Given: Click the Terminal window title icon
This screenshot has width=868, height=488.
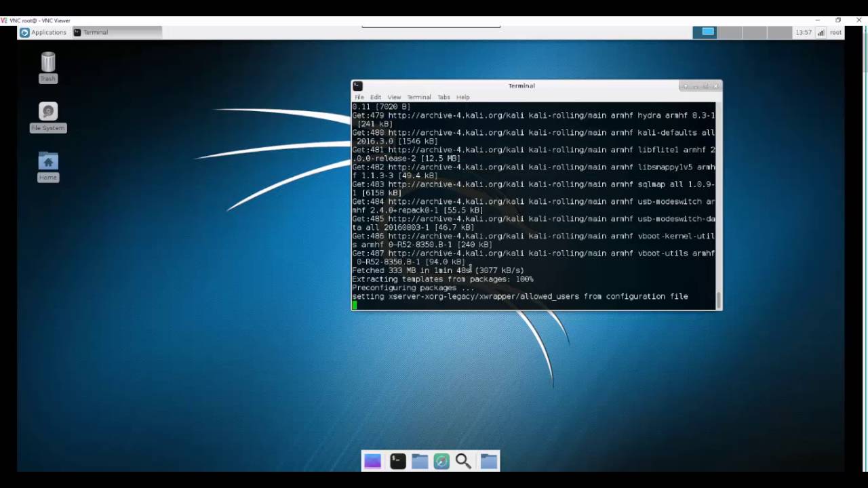Looking at the screenshot, I should 357,85.
